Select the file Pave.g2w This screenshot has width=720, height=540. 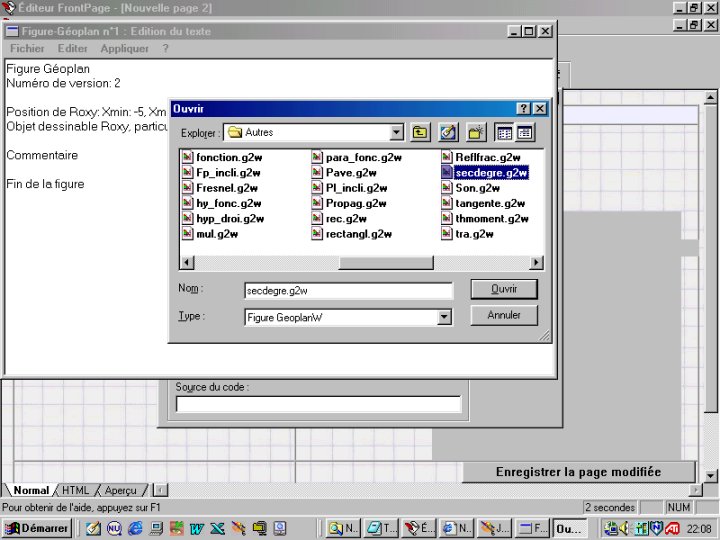(344, 173)
